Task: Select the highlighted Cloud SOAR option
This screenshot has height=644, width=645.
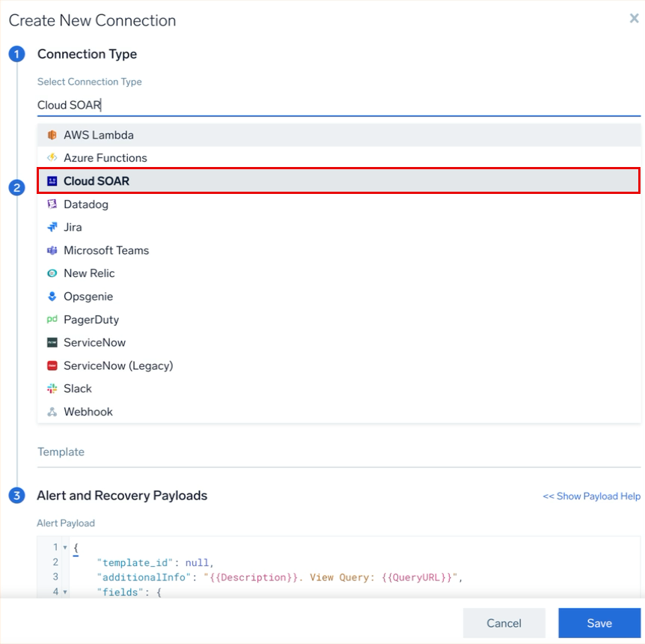Action: 97,181
